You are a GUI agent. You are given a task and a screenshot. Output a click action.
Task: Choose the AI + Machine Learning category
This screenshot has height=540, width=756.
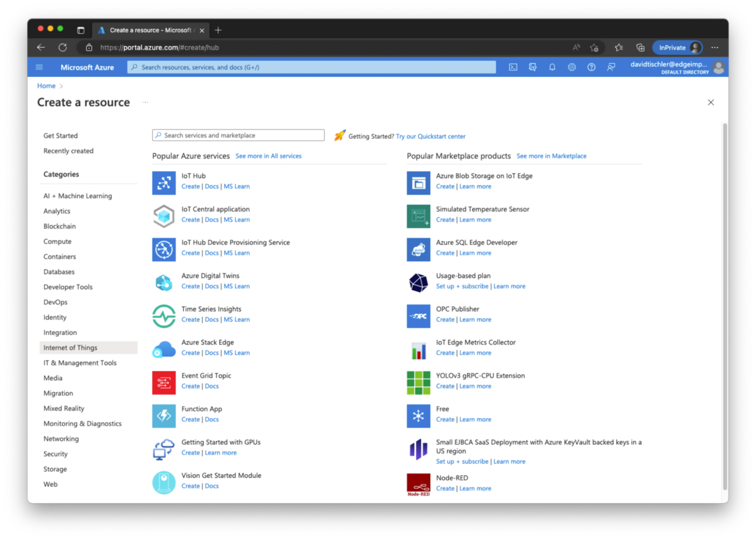[x=78, y=196]
